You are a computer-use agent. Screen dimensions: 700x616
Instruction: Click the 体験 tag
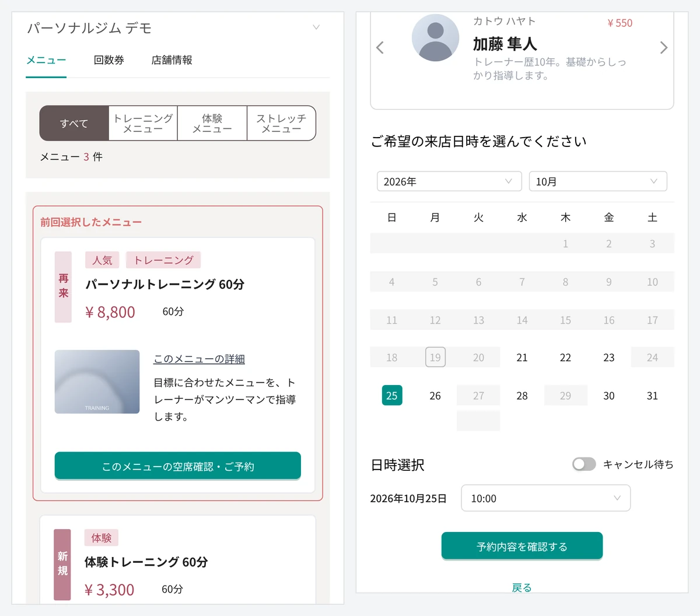click(101, 538)
